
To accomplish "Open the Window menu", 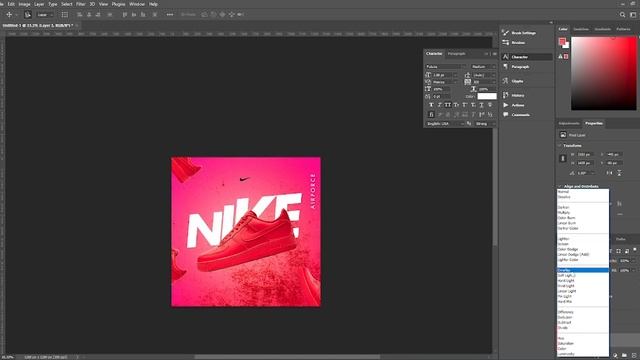I will [137, 4].
